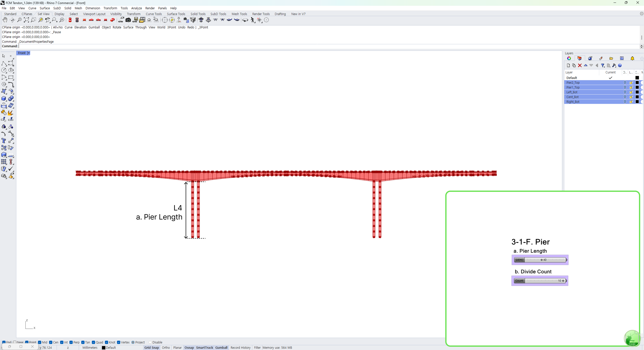The height and width of the screenshot is (350, 644).
Task: Open the Edit menu
Action: pyautogui.click(x=12, y=8)
